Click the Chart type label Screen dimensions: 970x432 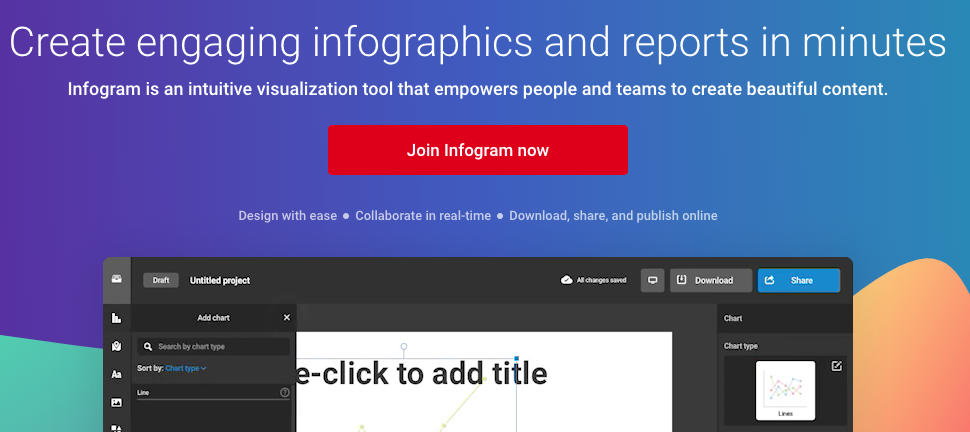pos(740,346)
